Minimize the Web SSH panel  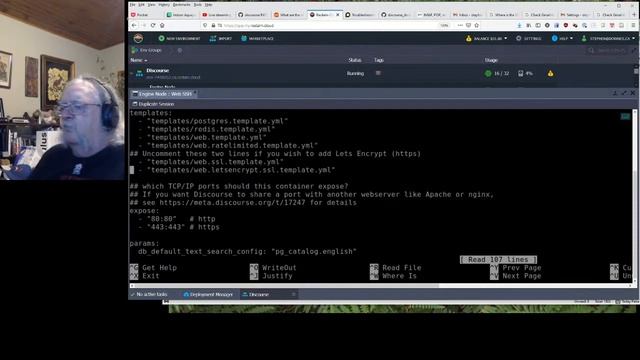[615, 93]
